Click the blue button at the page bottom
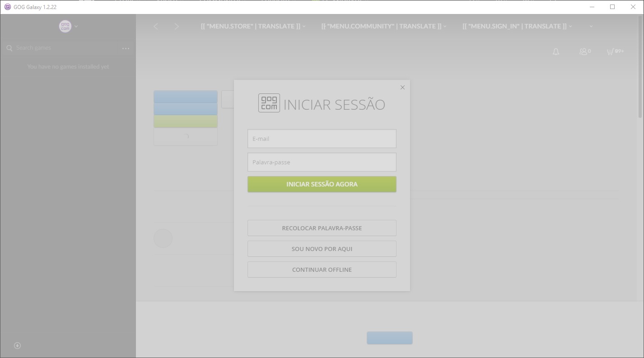The height and width of the screenshot is (358, 644). coord(389,338)
